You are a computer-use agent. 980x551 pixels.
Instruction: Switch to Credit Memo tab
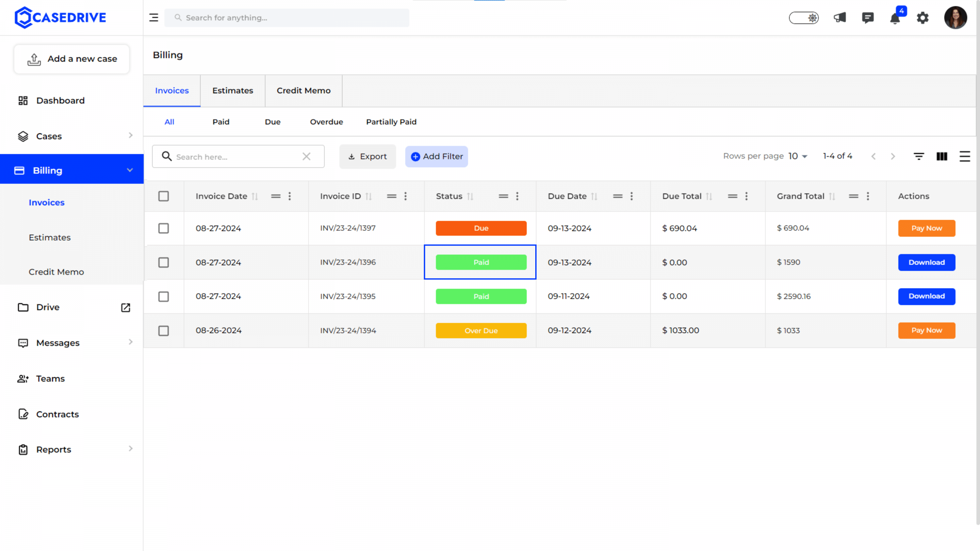[x=304, y=90]
